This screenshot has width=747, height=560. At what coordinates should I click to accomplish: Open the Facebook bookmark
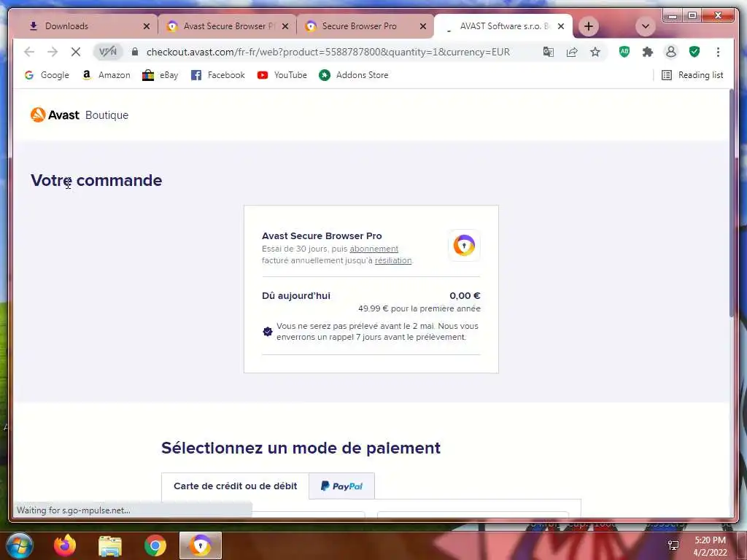click(x=217, y=75)
